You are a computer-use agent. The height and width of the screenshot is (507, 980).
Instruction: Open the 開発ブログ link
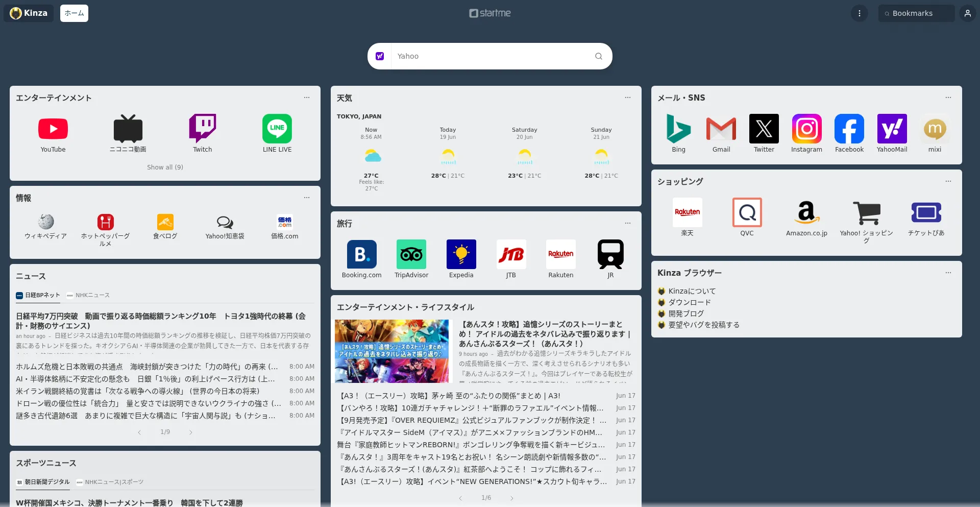(686, 313)
